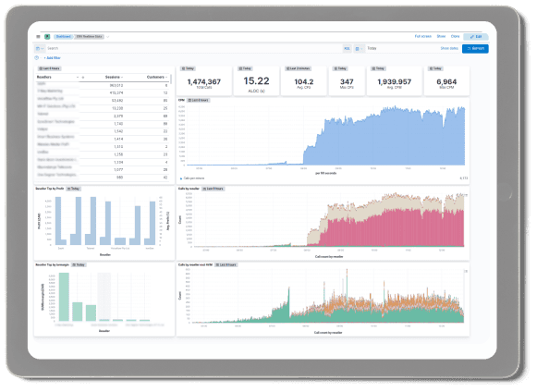Viewport: 537px width, 392px height.
Task: Click Calls per minute legend marker
Action: [x=181, y=178]
